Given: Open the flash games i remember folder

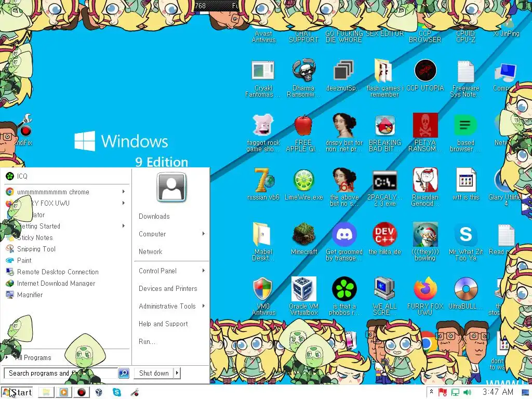Looking at the screenshot, I should tap(384, 70).
